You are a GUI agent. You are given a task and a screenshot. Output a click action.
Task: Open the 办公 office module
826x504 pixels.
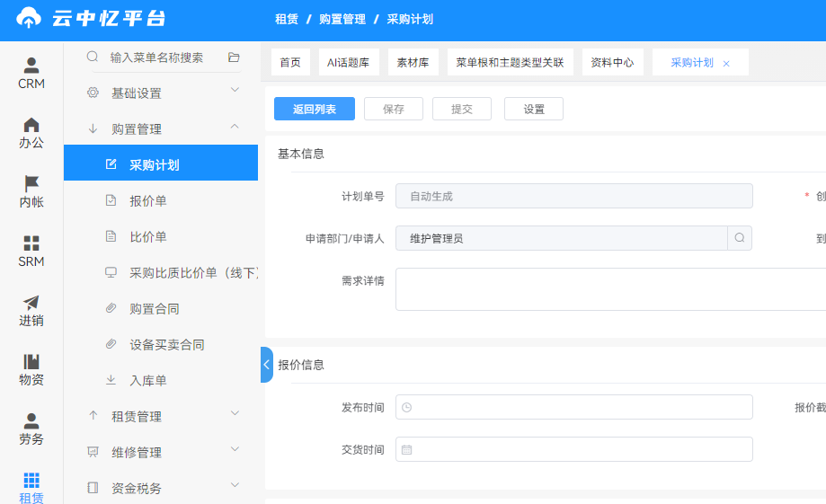(x=31, y=133)
